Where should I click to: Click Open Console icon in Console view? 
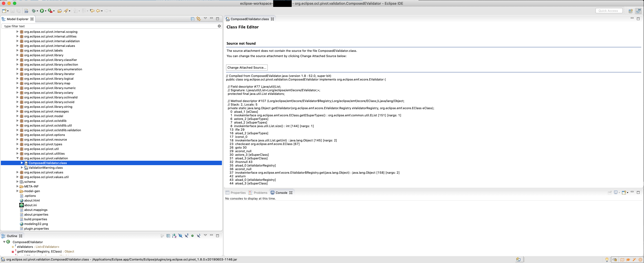[624, 192]
